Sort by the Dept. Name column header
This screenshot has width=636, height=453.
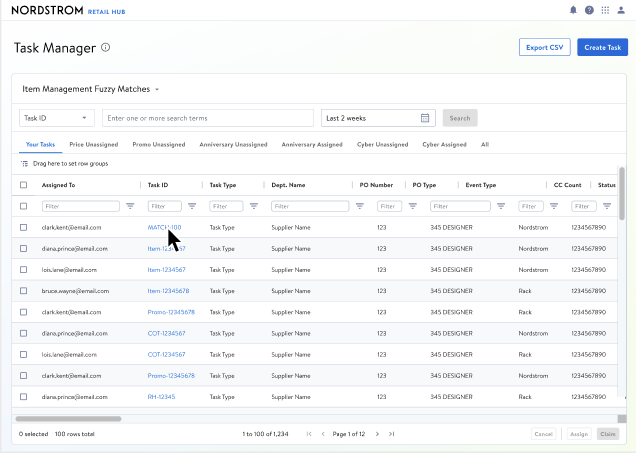[288, 185]
